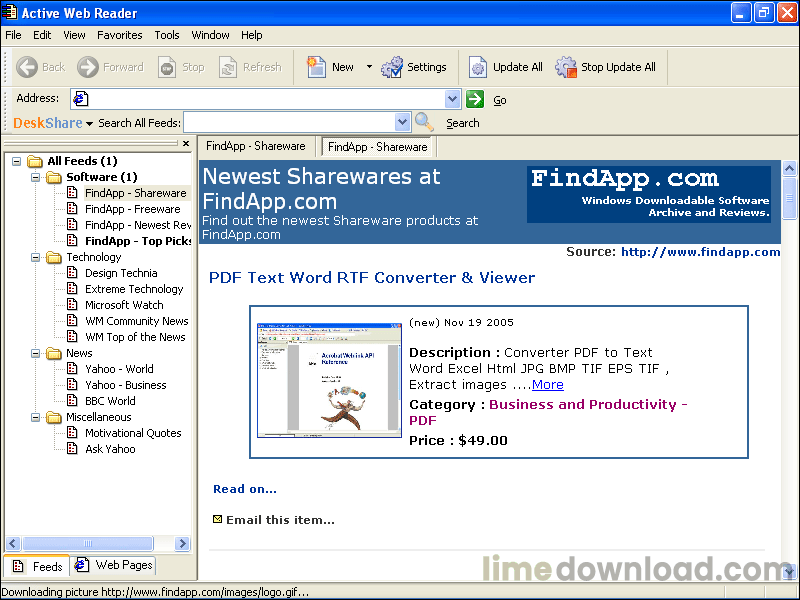
Task: Click the feed panel horizontal scrollbar thumb
Action: [88, 543]
